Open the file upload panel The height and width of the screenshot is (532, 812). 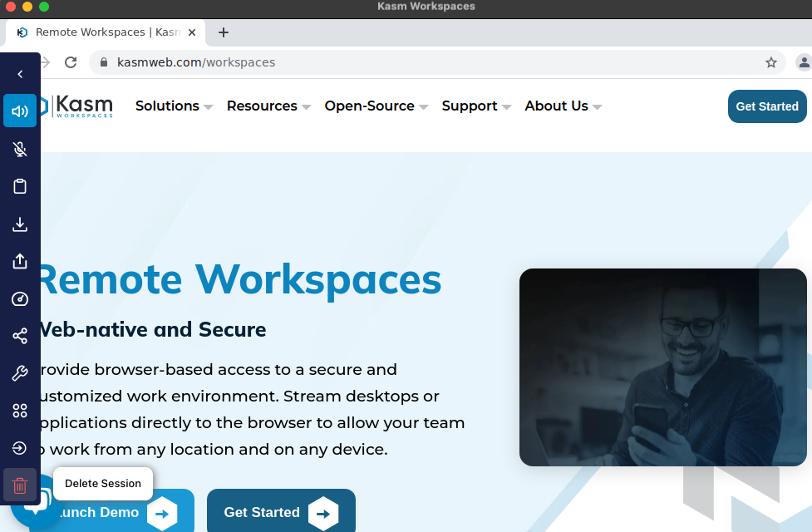tap(20, 261)
